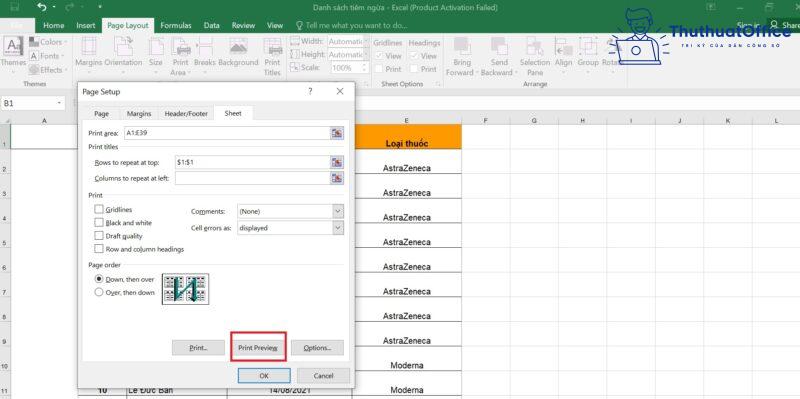Screen dimensions: 800x399
Task: Click Cancel in Page Setup dialog
Action: [323, 376]
